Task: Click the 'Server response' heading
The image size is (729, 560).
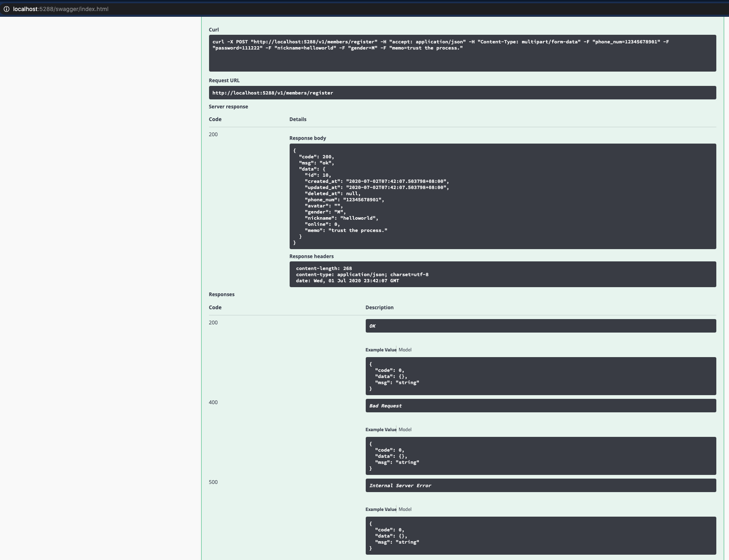Action: (x=228, y=107)
